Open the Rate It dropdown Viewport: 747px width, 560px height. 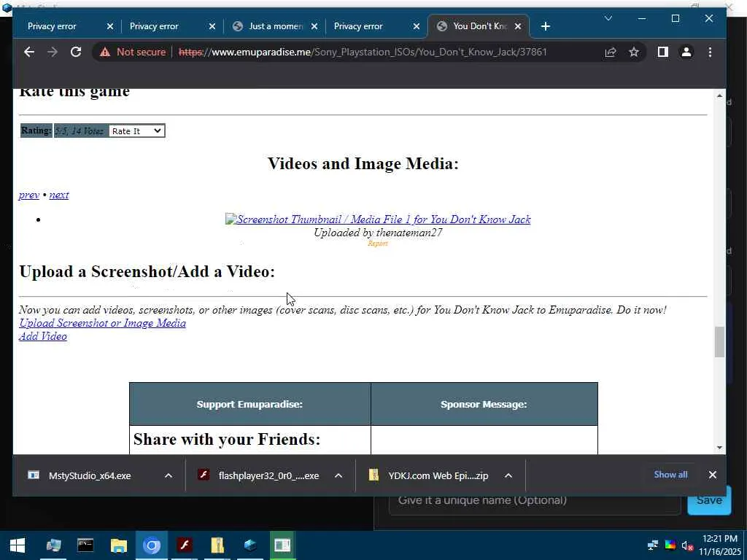(x=136, y=131)
